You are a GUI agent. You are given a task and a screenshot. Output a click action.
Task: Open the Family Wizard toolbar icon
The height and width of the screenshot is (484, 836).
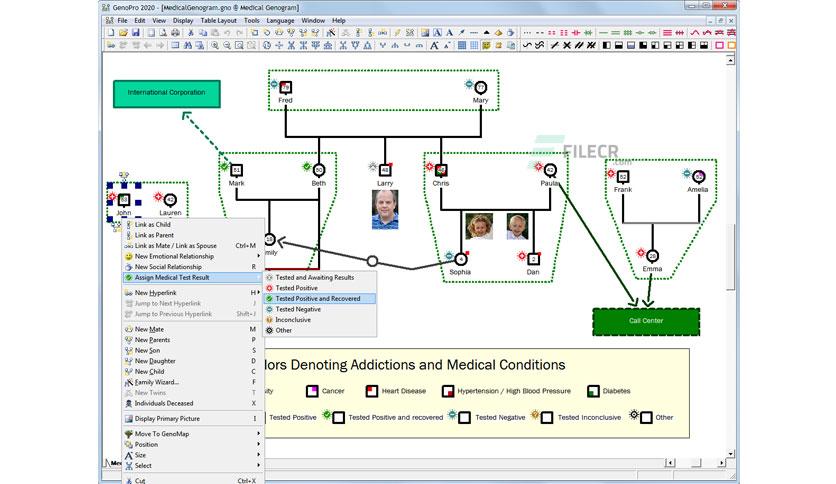tap(331, 33)
